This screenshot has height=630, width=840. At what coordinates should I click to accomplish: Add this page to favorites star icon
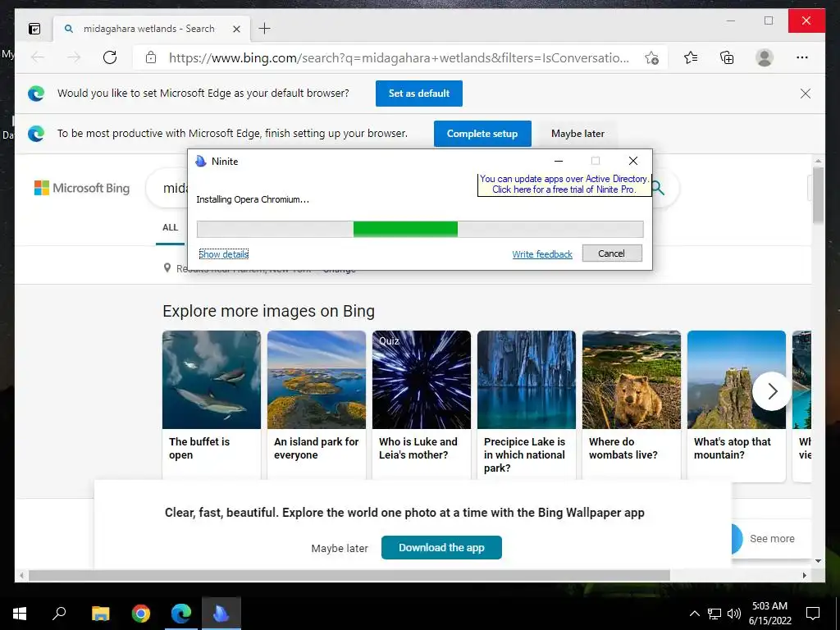[x=651, y=57]
